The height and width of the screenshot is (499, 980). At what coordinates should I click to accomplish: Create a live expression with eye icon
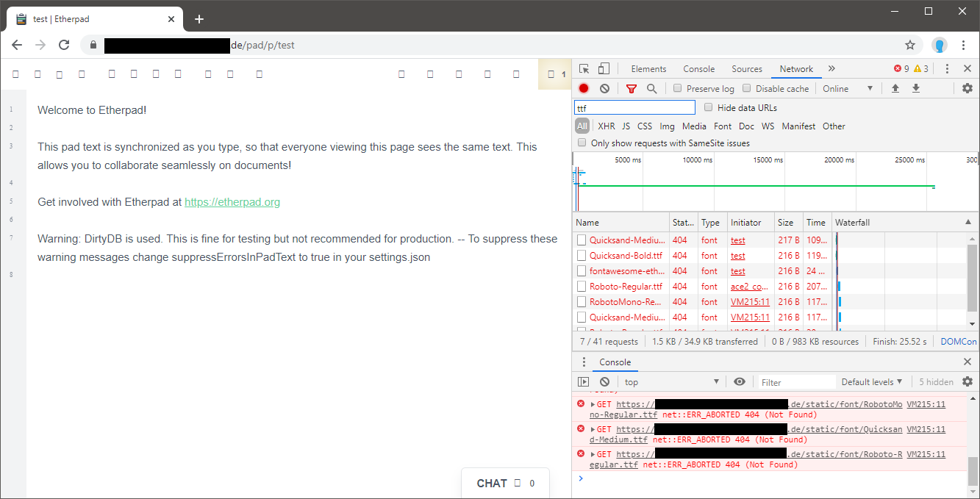[x=740, y=381]
